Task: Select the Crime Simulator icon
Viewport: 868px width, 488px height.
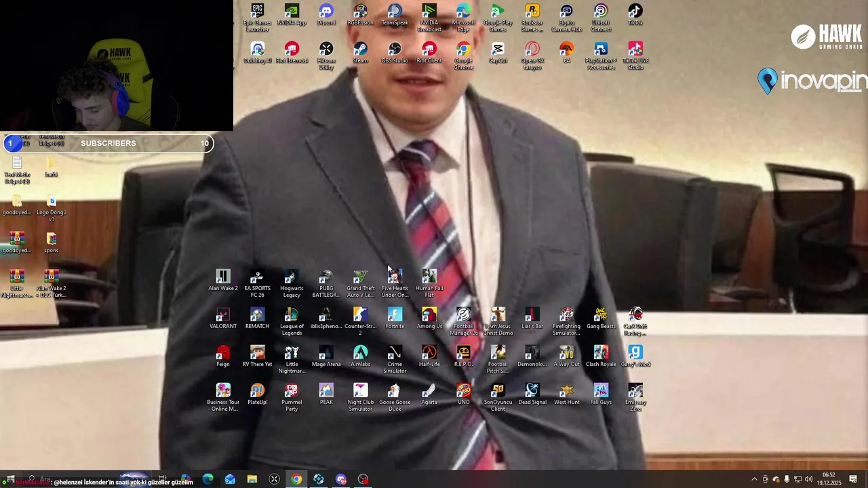Action: coord(395,359)
